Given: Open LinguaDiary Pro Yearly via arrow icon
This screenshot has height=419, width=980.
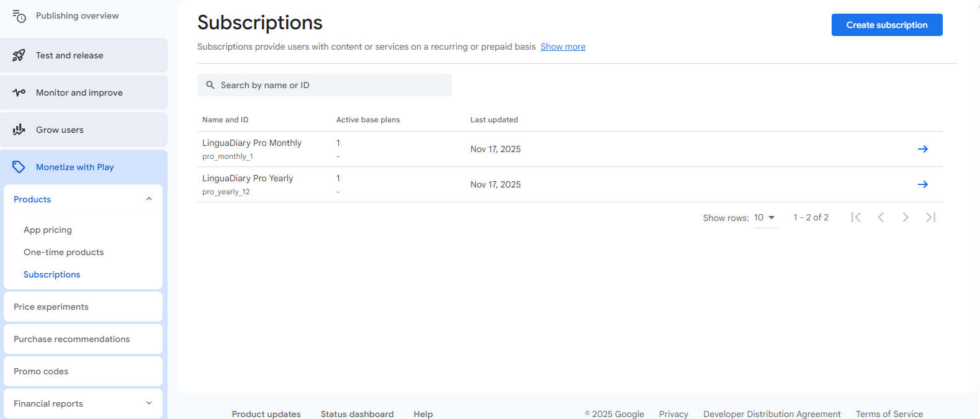Looking at the screenshot, I should [922, 184].
